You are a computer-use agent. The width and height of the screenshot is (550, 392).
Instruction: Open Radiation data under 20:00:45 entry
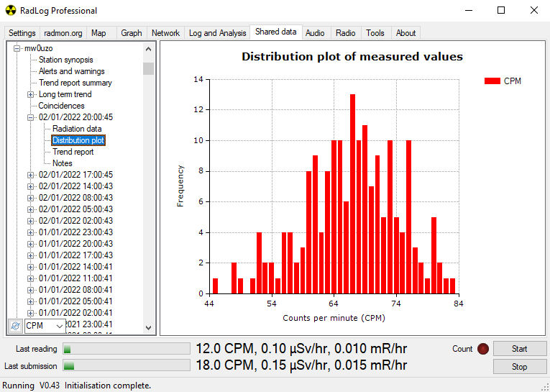(77, 129)
